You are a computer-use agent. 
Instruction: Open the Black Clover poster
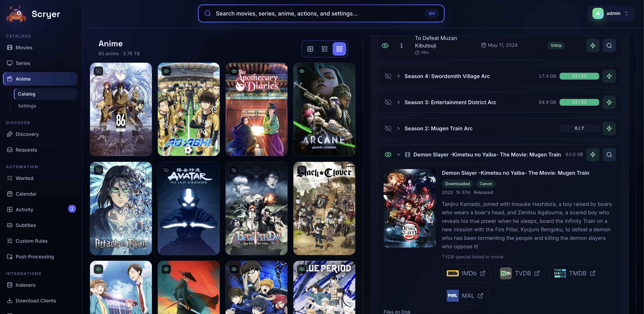pos(324,208)
